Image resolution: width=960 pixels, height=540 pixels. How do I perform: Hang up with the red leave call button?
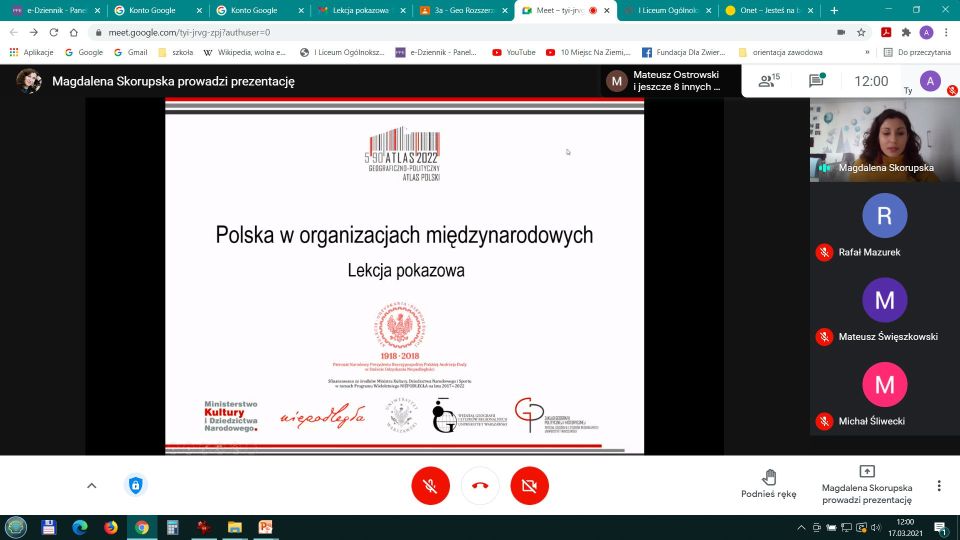pos(480,486)
